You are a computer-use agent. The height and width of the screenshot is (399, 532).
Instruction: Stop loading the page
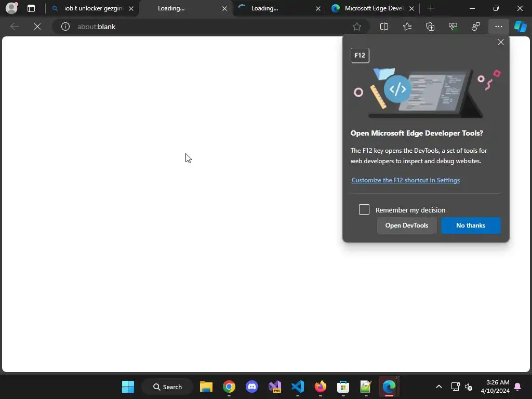click(37, 26)
